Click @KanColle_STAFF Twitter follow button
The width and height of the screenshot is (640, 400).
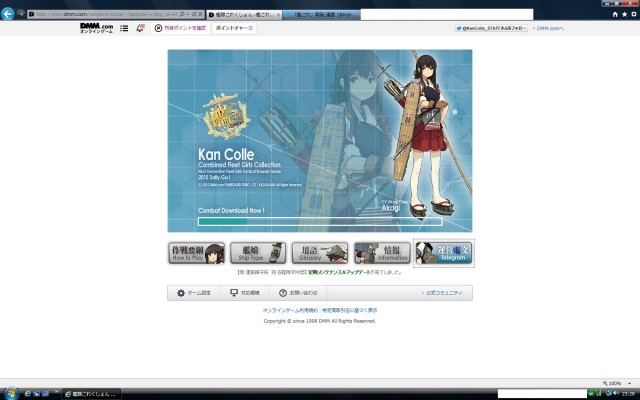(x=491, y=28)
